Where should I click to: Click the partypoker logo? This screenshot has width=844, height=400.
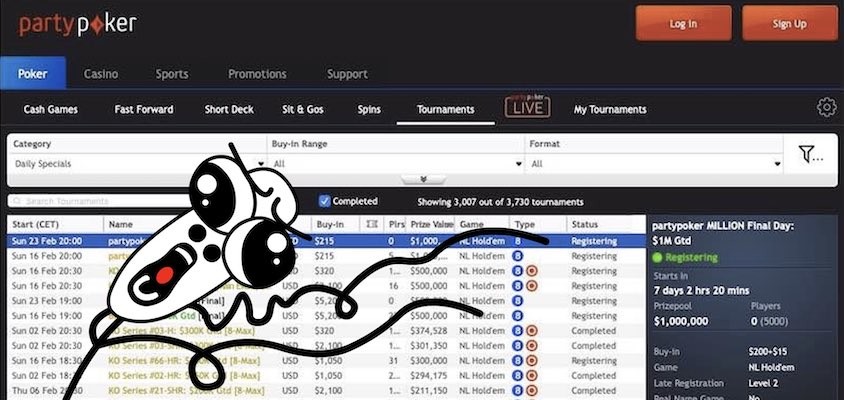78,24
